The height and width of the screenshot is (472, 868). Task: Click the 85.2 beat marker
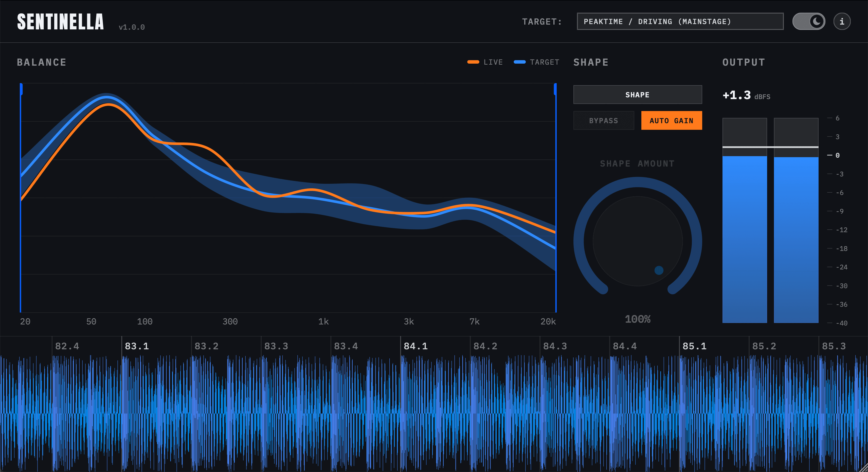pos(764,346)
